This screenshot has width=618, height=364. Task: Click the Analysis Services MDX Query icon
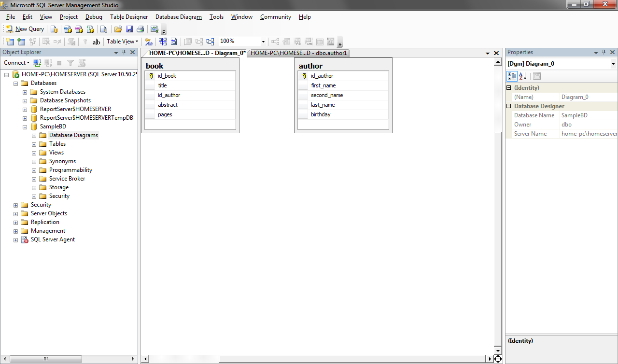68,29
